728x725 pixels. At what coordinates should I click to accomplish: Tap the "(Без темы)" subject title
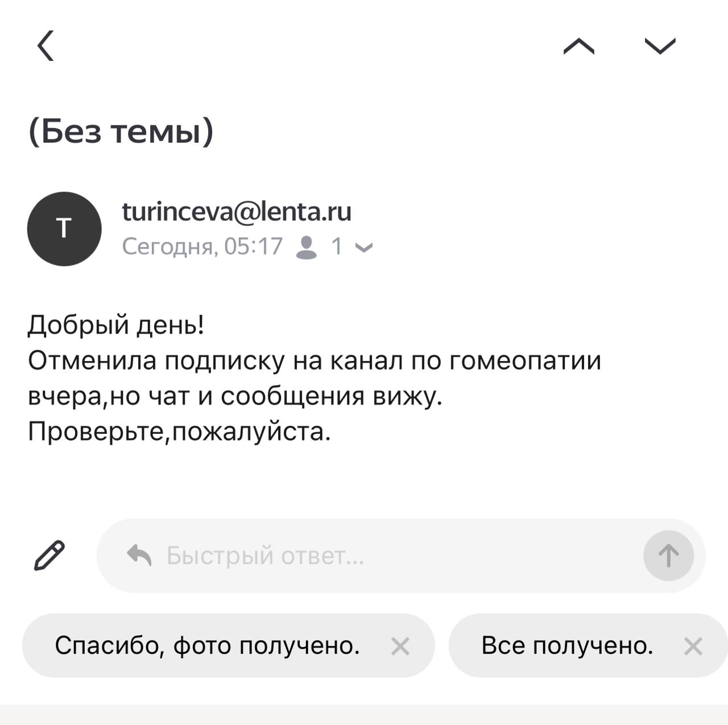click(x=121, y=132)
